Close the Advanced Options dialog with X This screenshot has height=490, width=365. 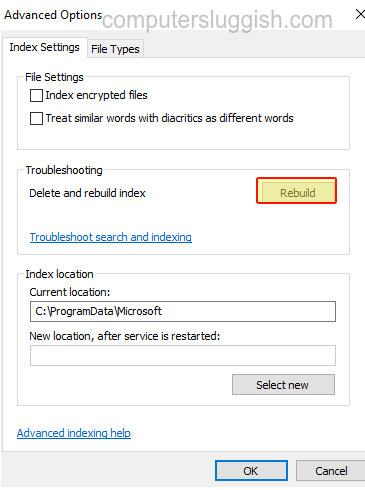tap(359, 14)
